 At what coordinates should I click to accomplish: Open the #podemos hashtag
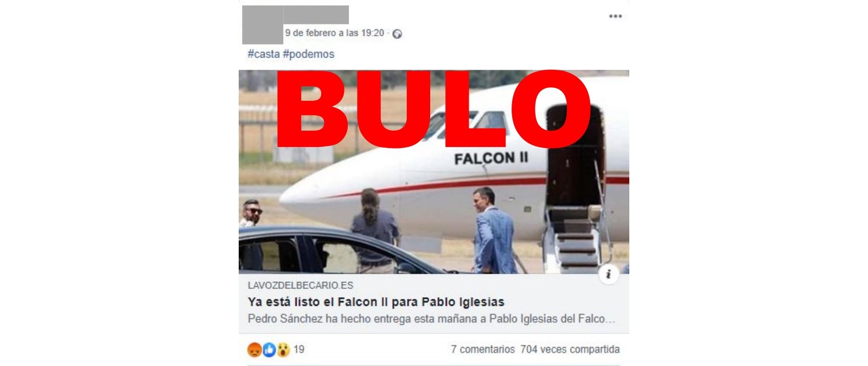pos(309,54)
